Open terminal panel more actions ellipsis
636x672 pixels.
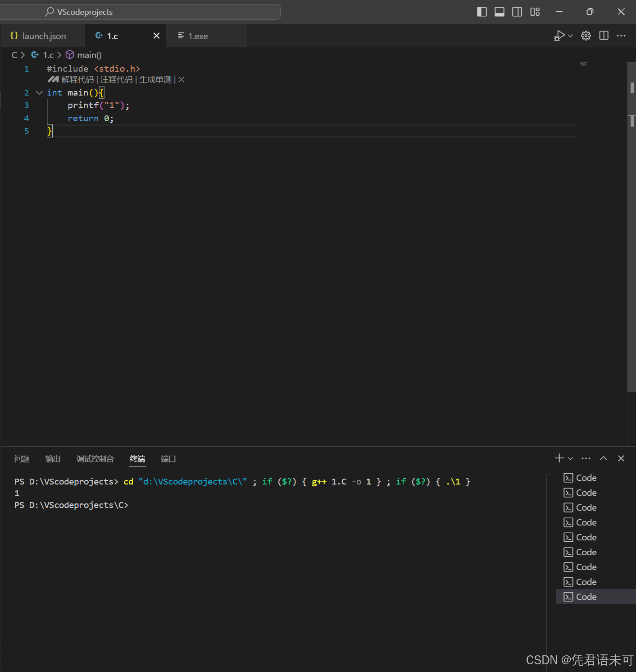[x=586, y=458]
